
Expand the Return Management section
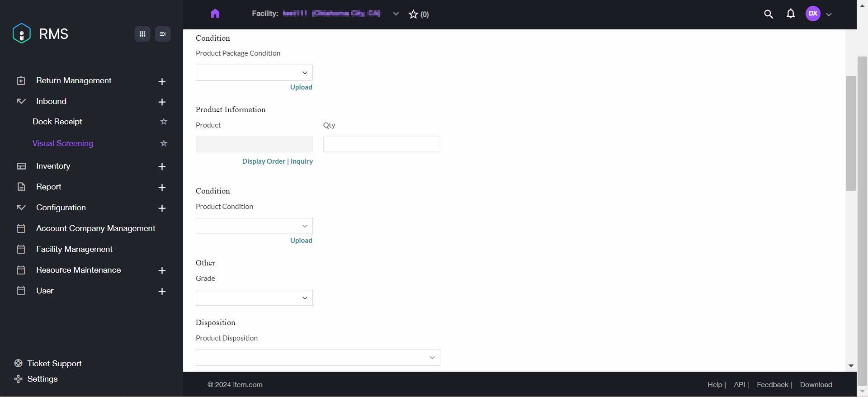(x=162, y=81)
